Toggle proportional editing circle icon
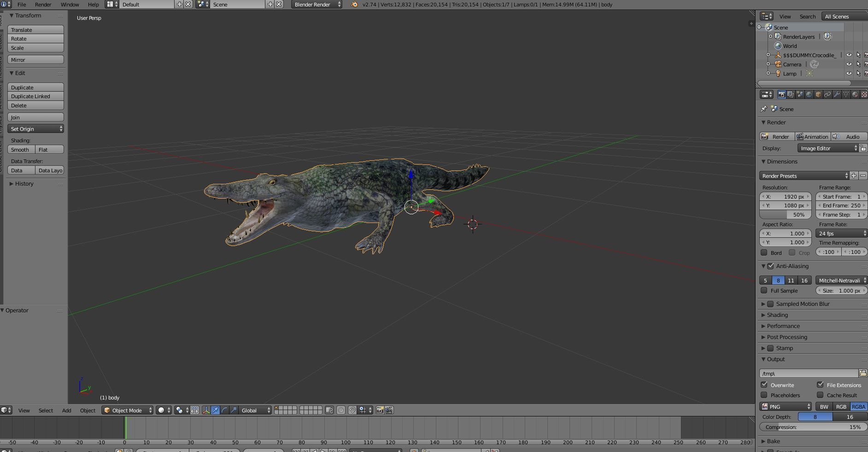 (341, 410)
